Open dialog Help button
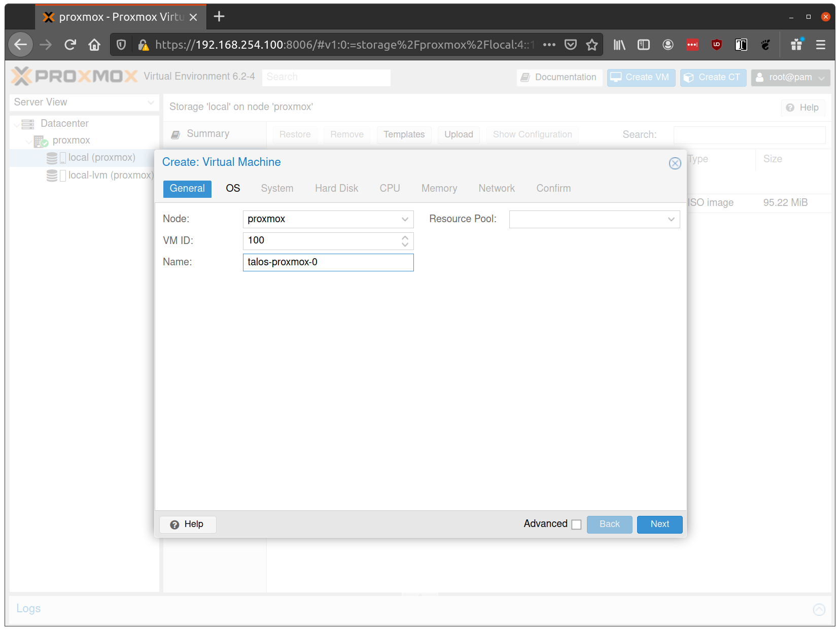 click(188, 524)
